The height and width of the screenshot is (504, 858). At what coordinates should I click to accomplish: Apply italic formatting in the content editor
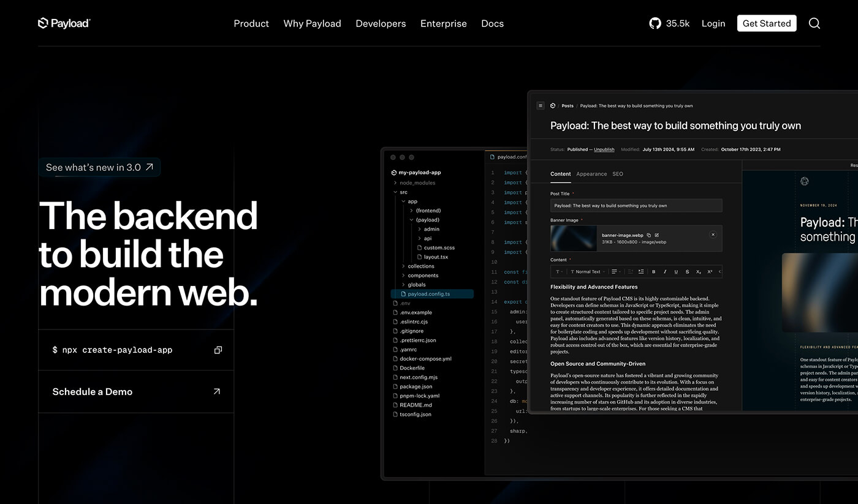665,271
